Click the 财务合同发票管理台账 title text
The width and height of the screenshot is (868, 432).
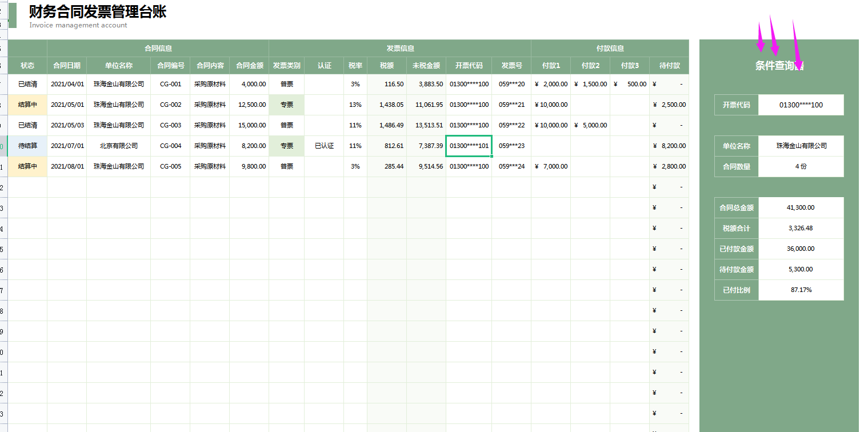coord(98,12)
